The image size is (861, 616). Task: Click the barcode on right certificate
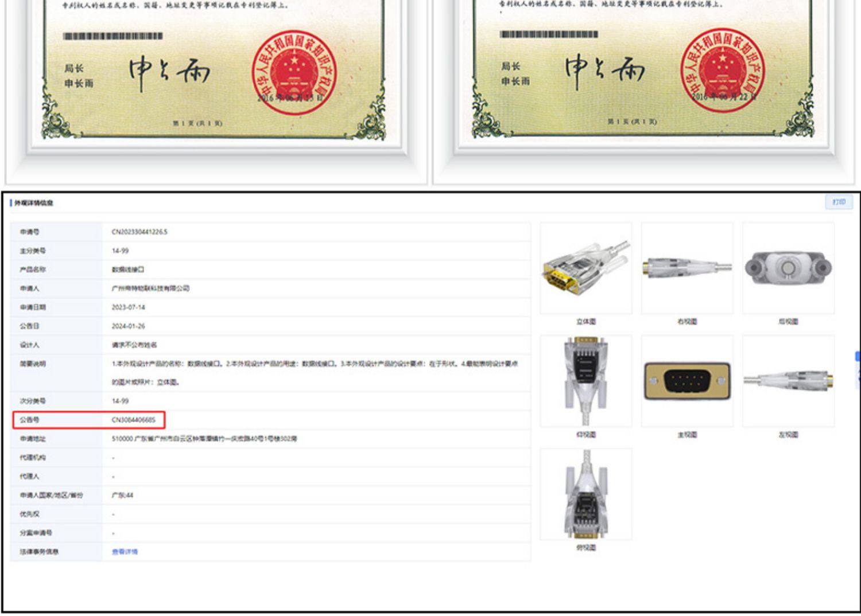pos(549,34)
